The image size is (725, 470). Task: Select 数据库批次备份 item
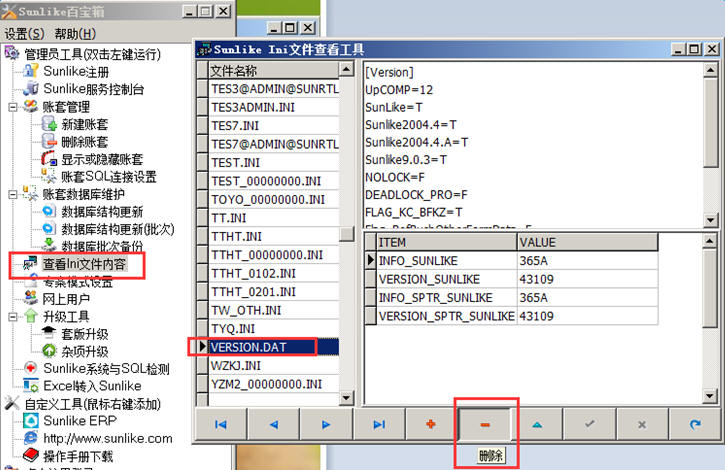(102, 246)
